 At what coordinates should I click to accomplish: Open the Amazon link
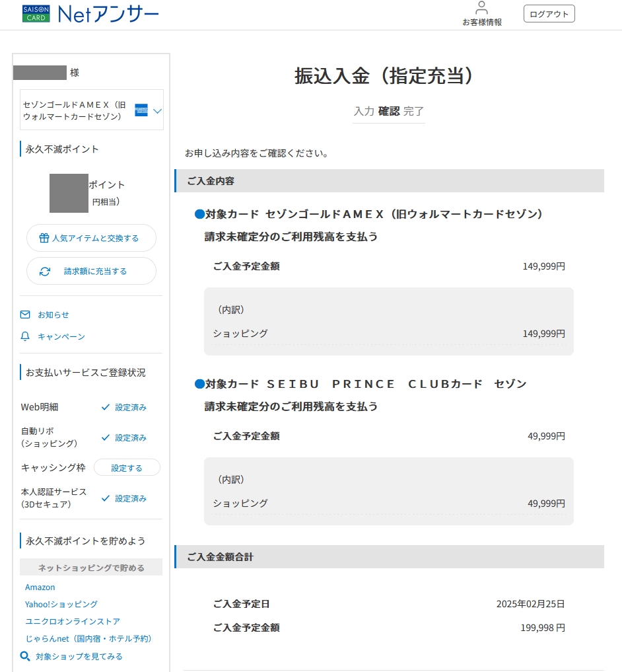click(40, 587)
